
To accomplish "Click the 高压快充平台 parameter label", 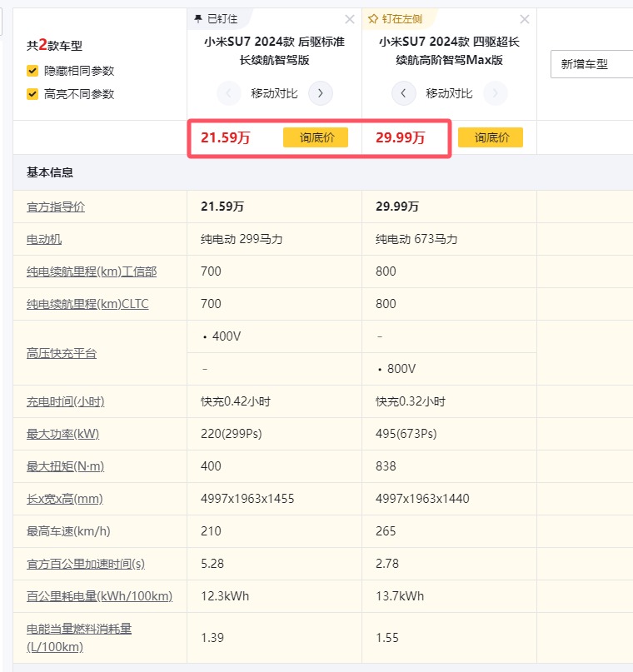I will coord(62,353).
